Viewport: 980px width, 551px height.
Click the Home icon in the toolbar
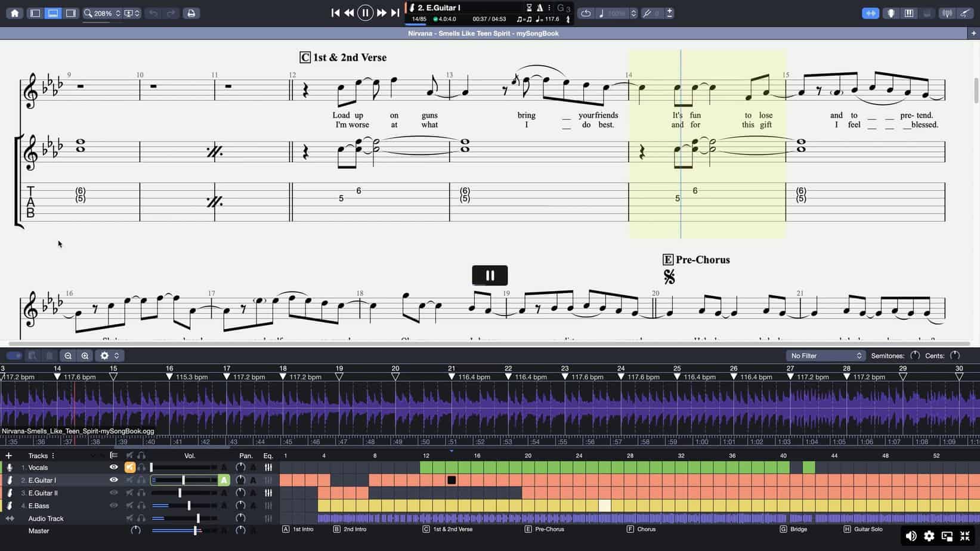[x=14, y=13]
